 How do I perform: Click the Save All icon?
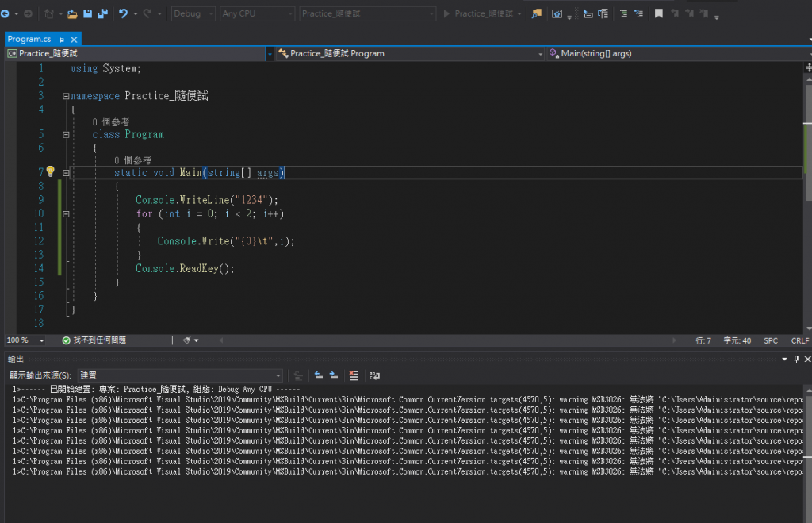(101, 13)
